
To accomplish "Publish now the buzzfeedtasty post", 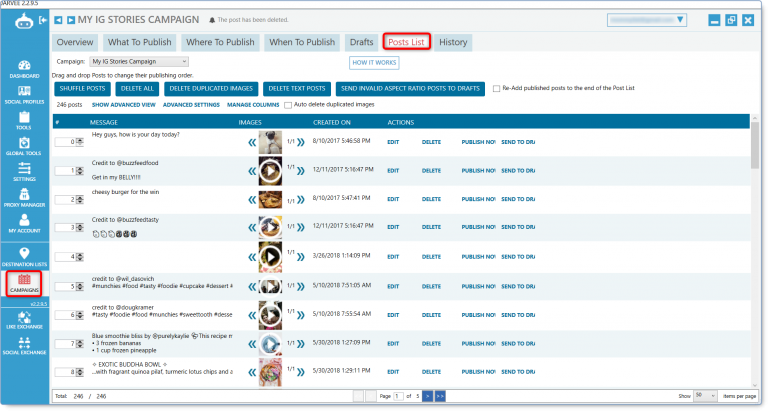I will coord(478,227).
